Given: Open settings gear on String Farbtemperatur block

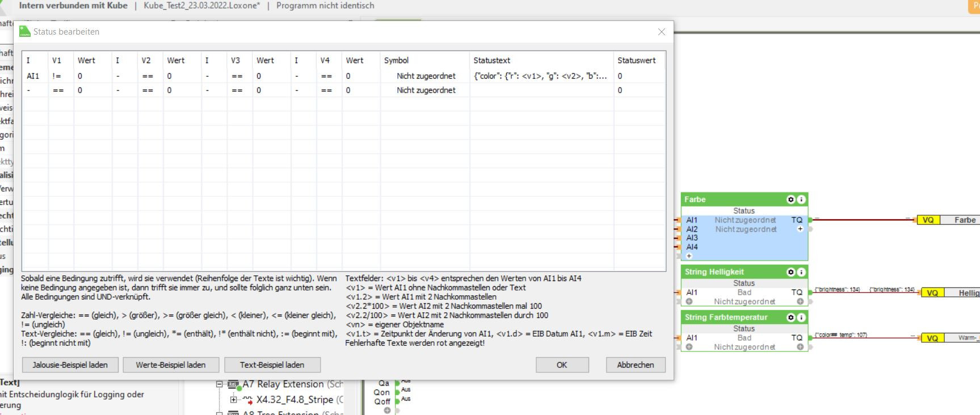Looking at the screenshot, I should (791, 317).
